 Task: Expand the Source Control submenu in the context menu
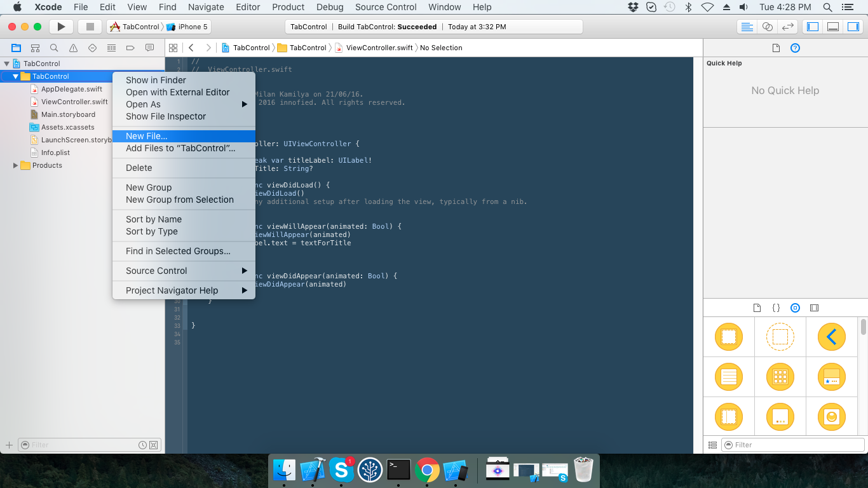184,271
